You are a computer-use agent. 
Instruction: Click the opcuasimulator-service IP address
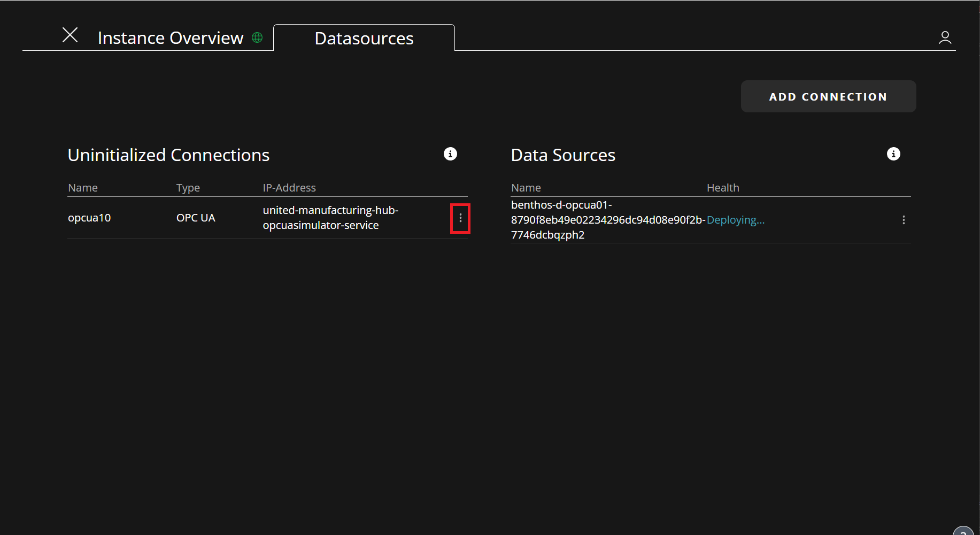[x=330, y=218]
